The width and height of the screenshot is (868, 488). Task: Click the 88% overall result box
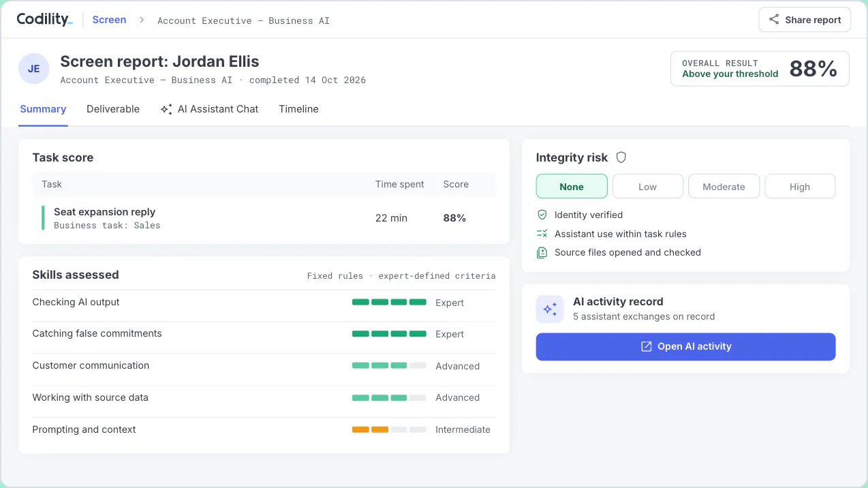(x=760, y=69)
